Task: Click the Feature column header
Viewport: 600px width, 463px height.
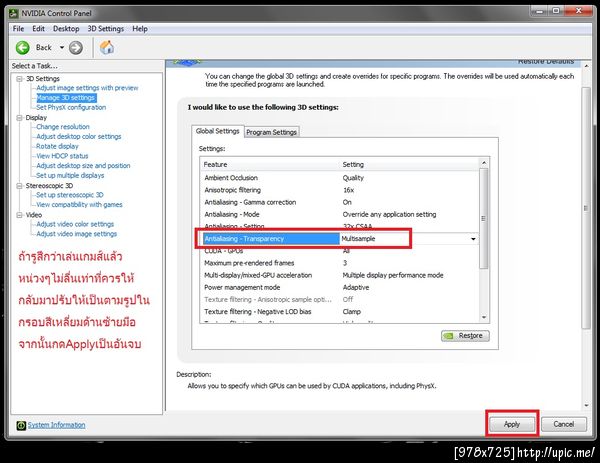Action: coord(270,165)
